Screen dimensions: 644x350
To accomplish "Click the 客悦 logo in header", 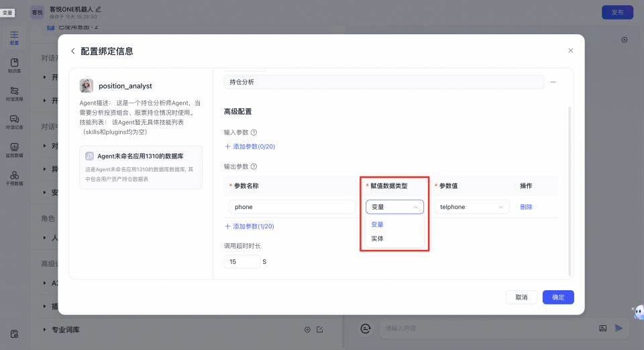I will click(x=38, y=12).
